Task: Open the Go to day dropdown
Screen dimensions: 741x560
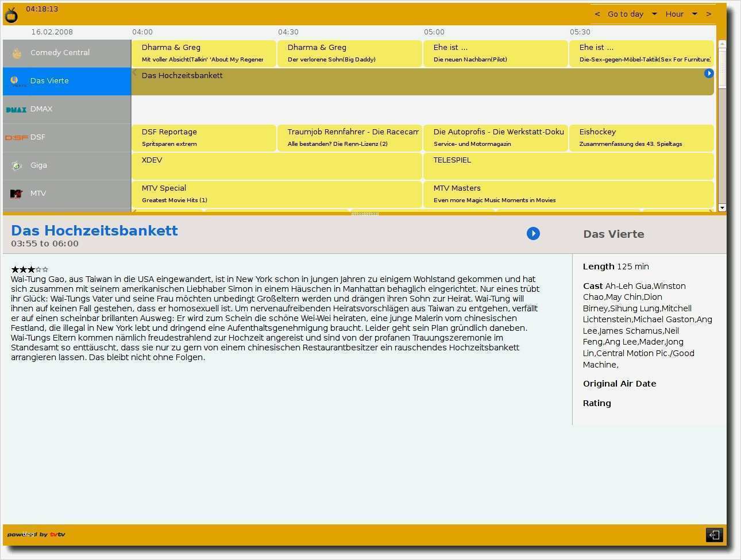Action: coord(632,14)
